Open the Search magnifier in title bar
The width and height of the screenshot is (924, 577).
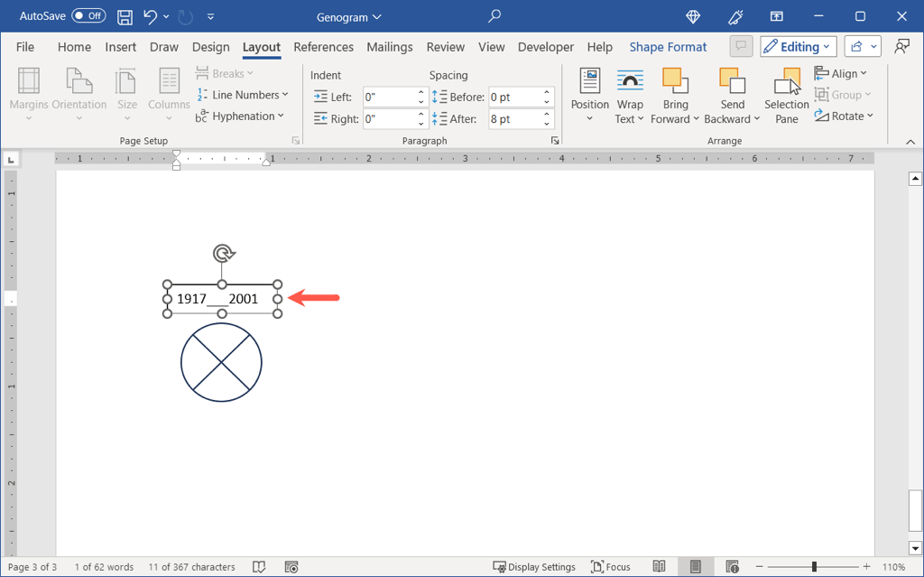coord(494,16)
